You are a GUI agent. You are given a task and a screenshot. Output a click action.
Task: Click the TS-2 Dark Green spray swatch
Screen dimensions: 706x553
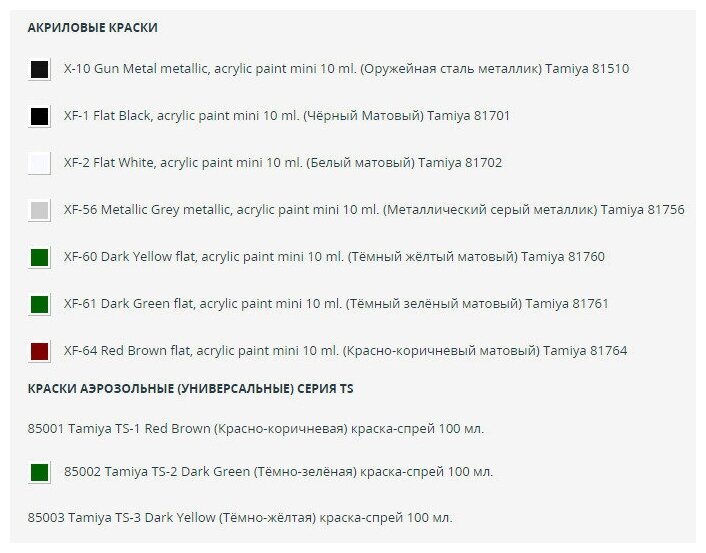pyautogui.click(x=39, y=472)
